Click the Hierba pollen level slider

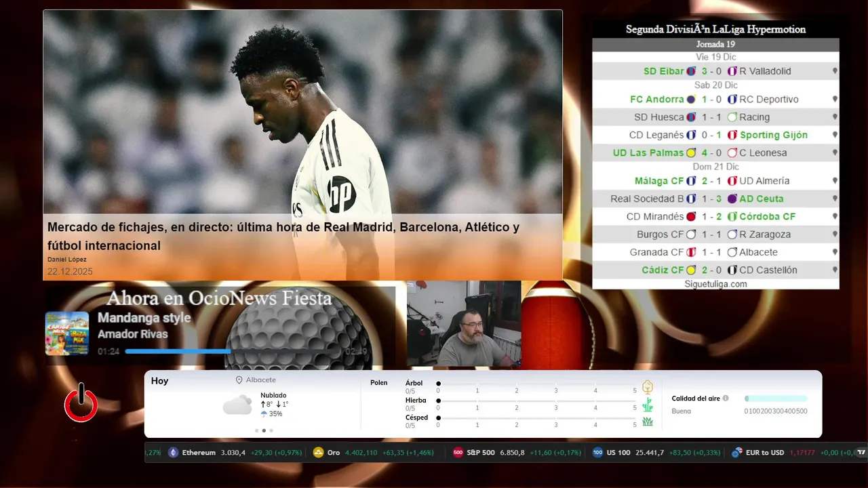click(536, 401)
